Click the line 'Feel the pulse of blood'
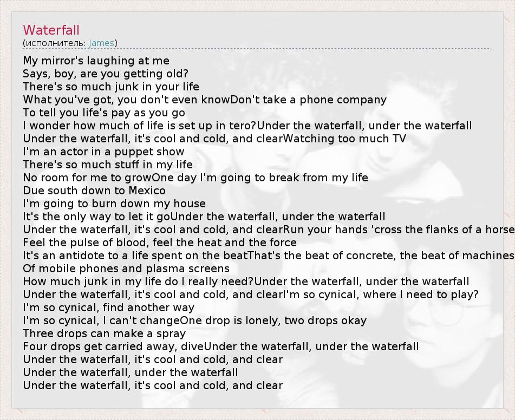Image resolution: width=515 pixels, height=420 pixels. coord(160,242)
